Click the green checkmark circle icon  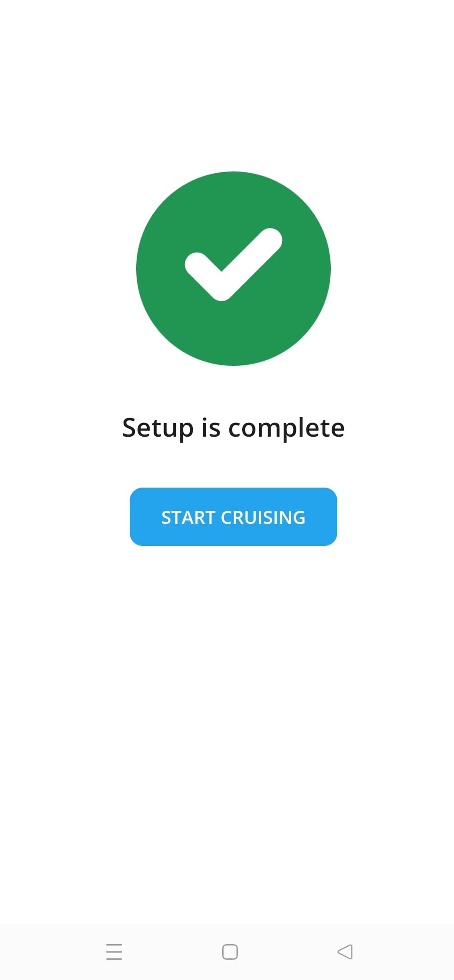tap(233, 269)
